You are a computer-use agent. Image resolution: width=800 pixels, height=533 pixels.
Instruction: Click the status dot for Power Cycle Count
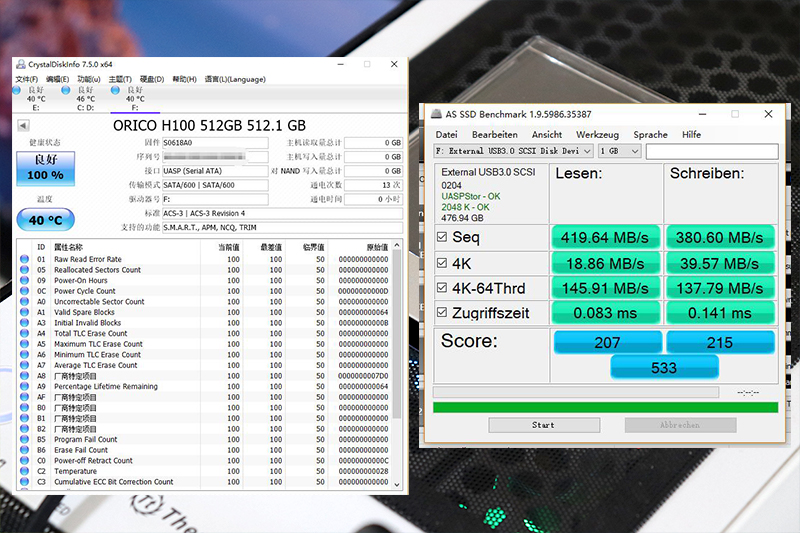[x=24, y=291]
